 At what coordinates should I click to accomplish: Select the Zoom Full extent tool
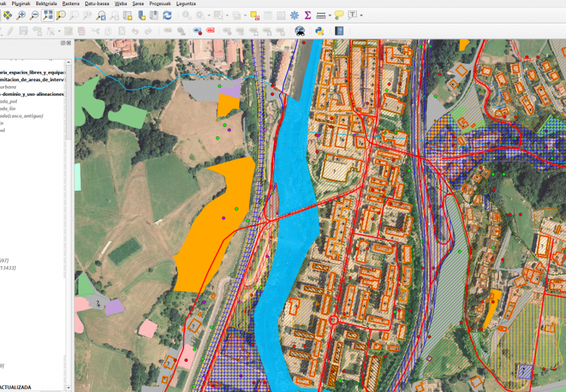(x=48, y=15)
